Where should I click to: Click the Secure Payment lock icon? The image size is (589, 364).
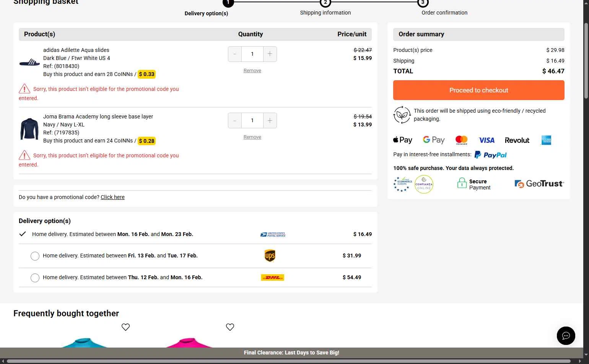(462, 183)
